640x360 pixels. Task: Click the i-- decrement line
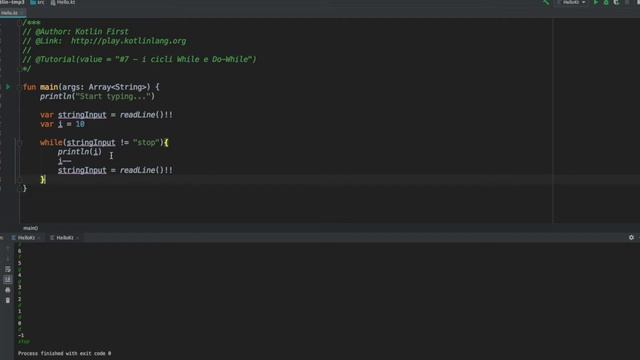click(64, 161)
